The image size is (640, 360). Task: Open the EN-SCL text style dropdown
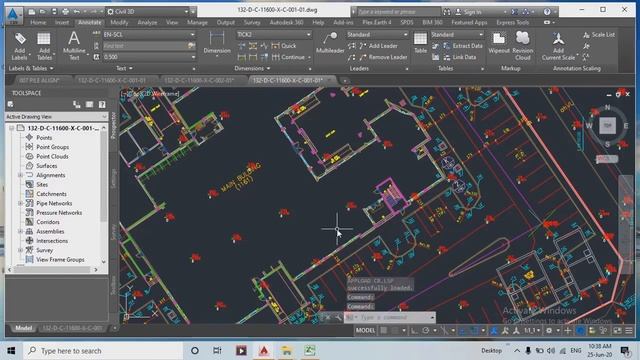click(x=149, y=35)
